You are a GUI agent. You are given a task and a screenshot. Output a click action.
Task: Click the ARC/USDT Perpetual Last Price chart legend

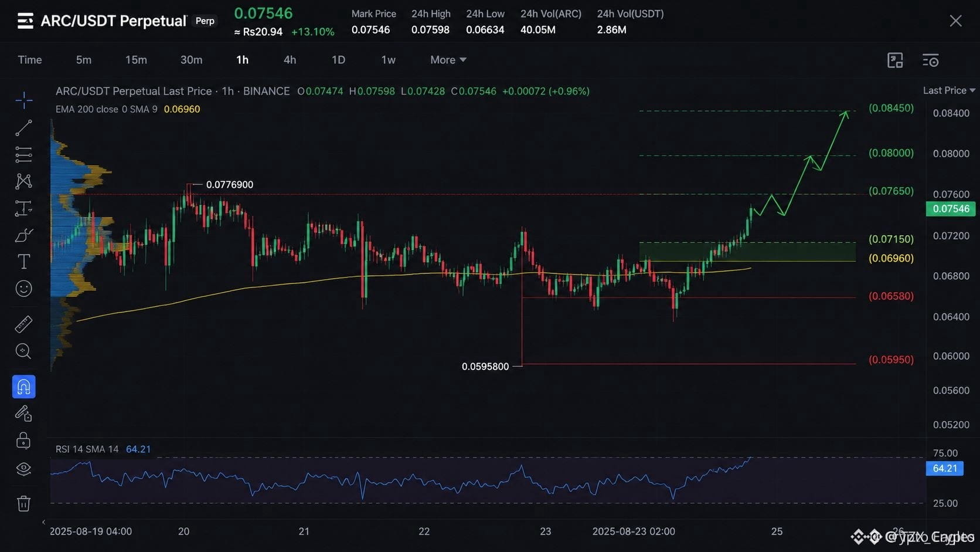tap(173, 91)
